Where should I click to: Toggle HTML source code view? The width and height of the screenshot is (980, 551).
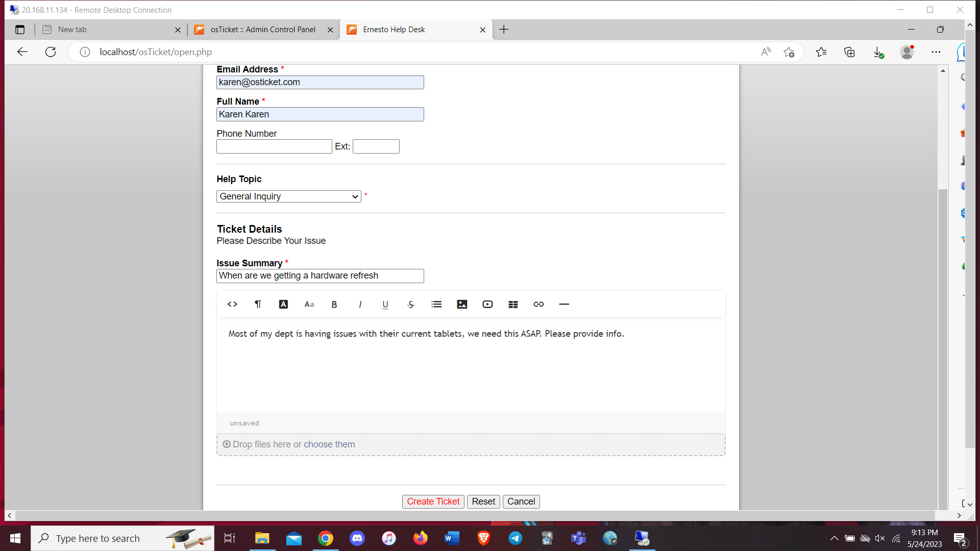pos(232,304)
